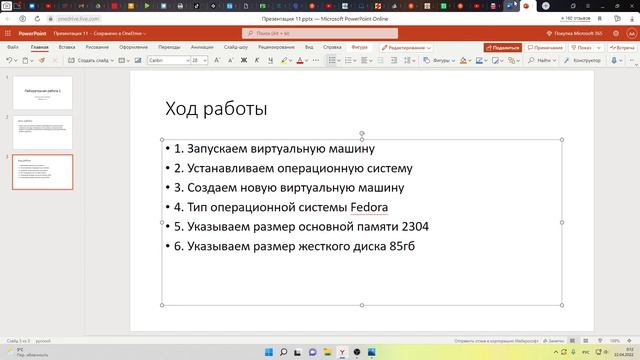Viewport: 640px width, 360px height.
Task: Open the app launcher grid icon
Action: (8, 33)
